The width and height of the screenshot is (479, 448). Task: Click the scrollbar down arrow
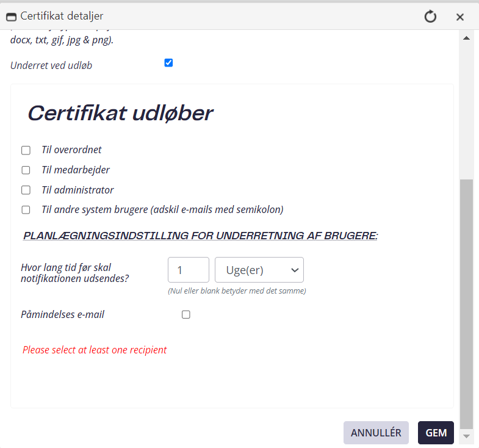point(466,436)
